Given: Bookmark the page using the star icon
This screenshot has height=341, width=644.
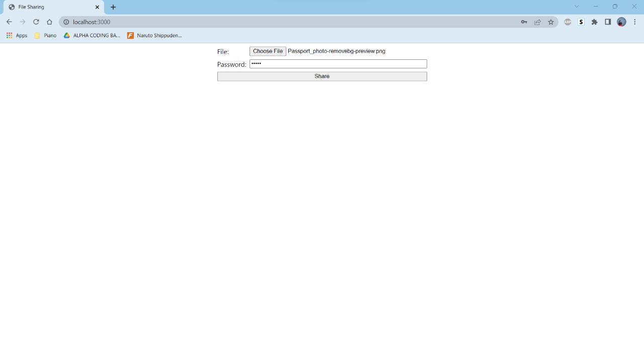Looking at the screenshot, I should 551,22.
